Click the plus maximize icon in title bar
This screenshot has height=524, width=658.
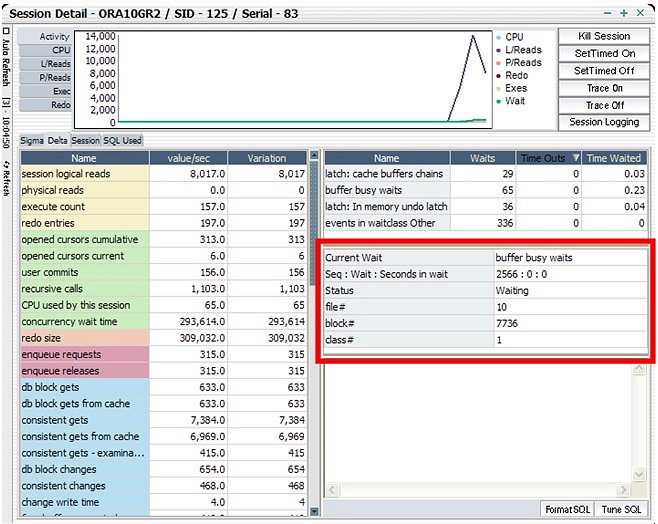click(624, 13)
